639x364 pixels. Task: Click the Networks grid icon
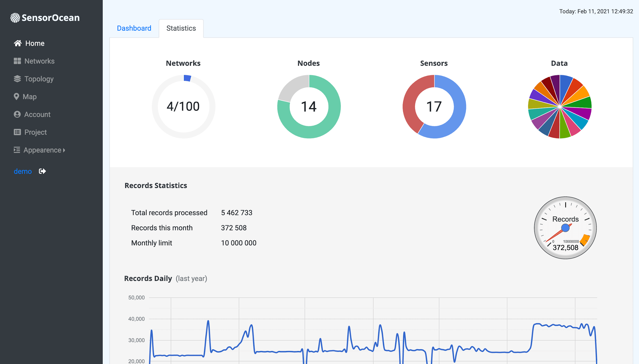pyautogui.click(x=17, y=61)
